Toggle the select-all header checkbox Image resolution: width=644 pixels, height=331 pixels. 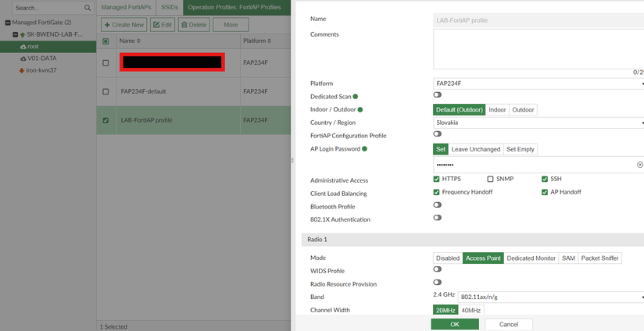pyautogui.click(x=106, y=41)
